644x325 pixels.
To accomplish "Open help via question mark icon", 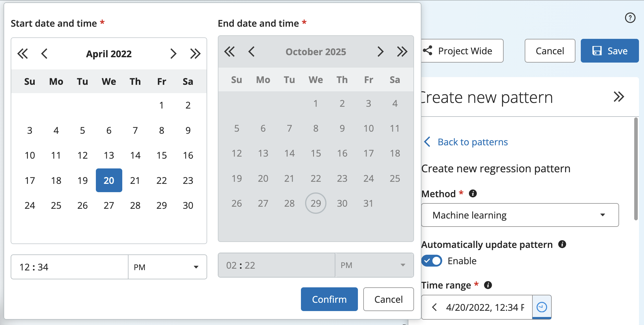I will 630,18.
